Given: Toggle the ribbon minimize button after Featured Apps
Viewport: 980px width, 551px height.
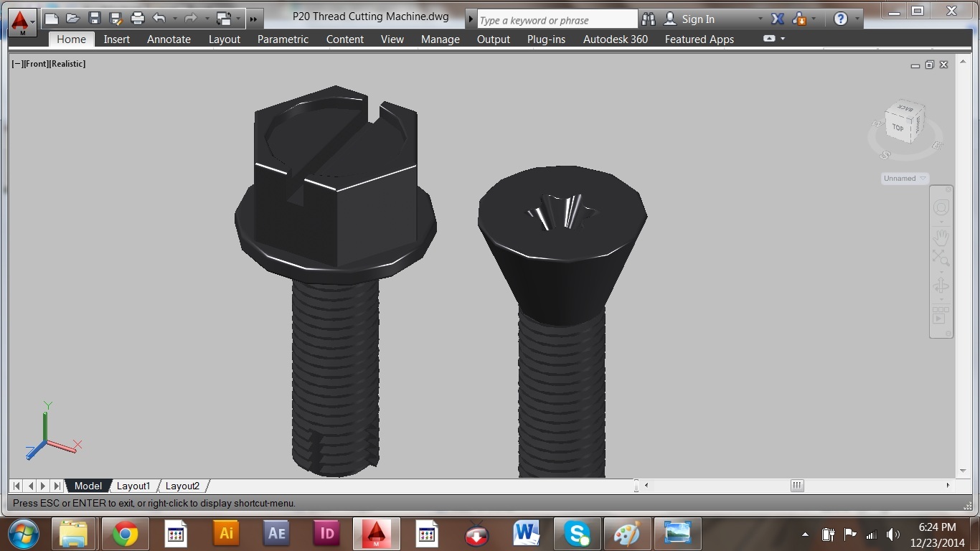Looking at the screenshot, I should (x=769, y=39).
